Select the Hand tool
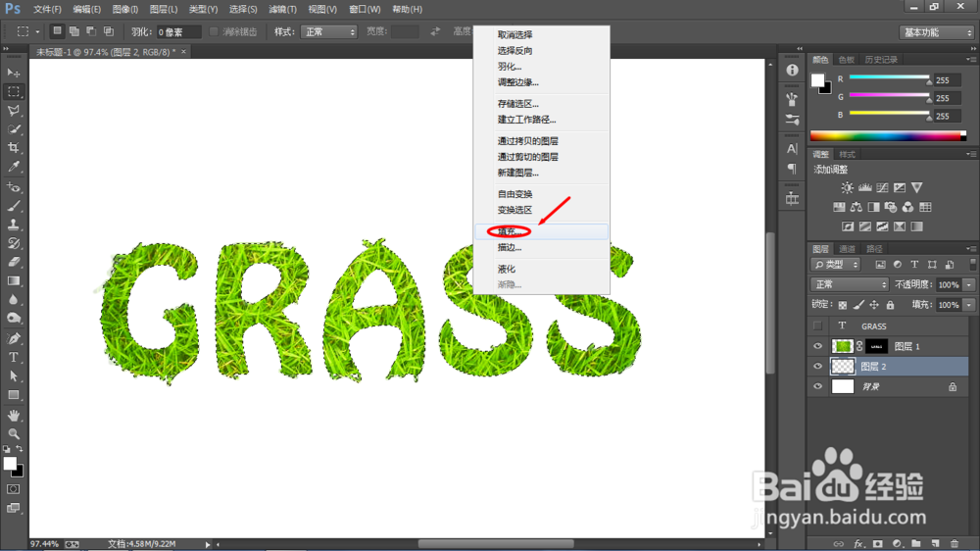Viewport: 980px width, 551px height. point(13,416)
